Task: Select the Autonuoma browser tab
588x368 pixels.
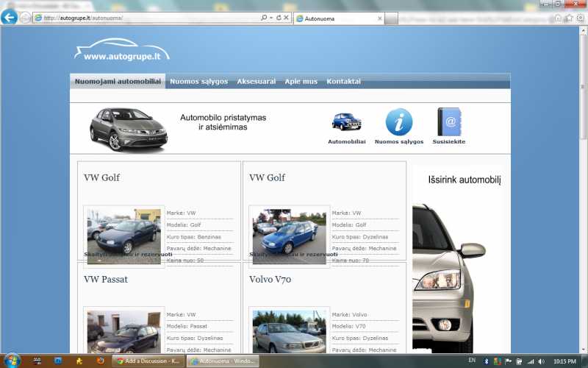Action: 337,18
